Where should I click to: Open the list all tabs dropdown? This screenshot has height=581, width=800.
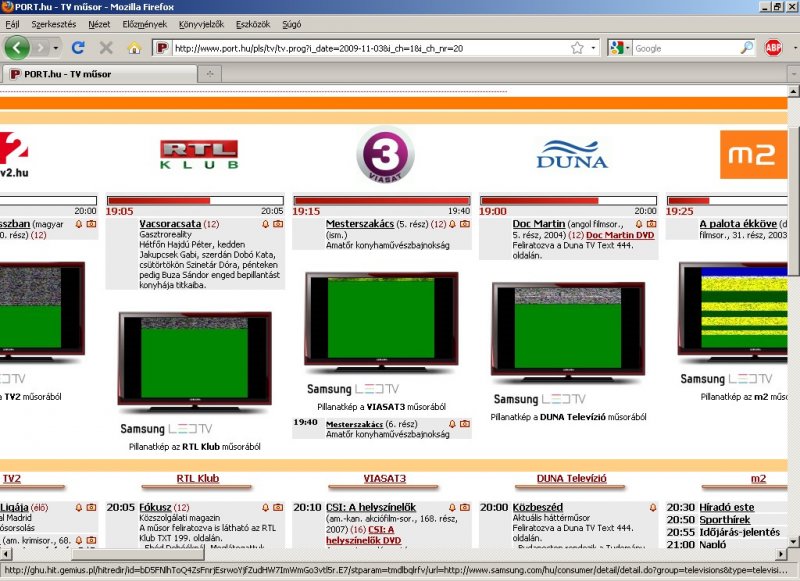794,74
